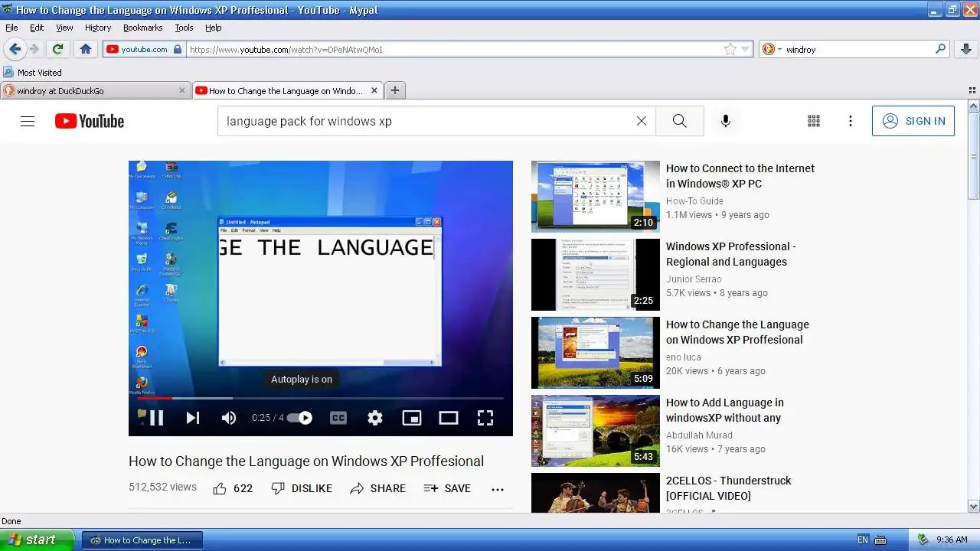Open the YouTube hamburger guide menu

(28, 121)
